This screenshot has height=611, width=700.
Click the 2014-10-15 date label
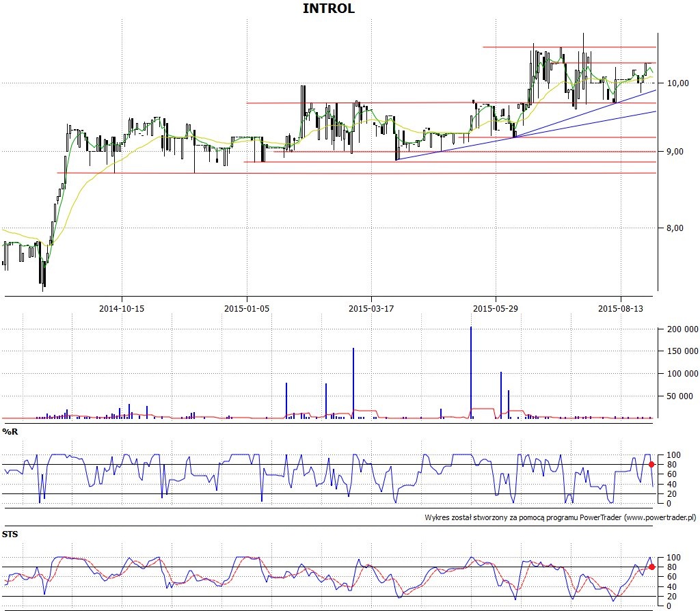tap(122, 308)
